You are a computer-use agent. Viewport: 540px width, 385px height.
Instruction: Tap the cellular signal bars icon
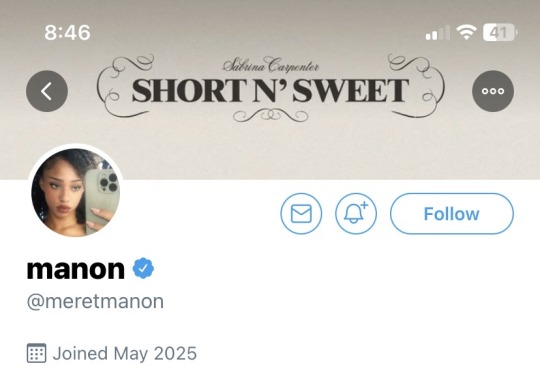click(438, 33)
